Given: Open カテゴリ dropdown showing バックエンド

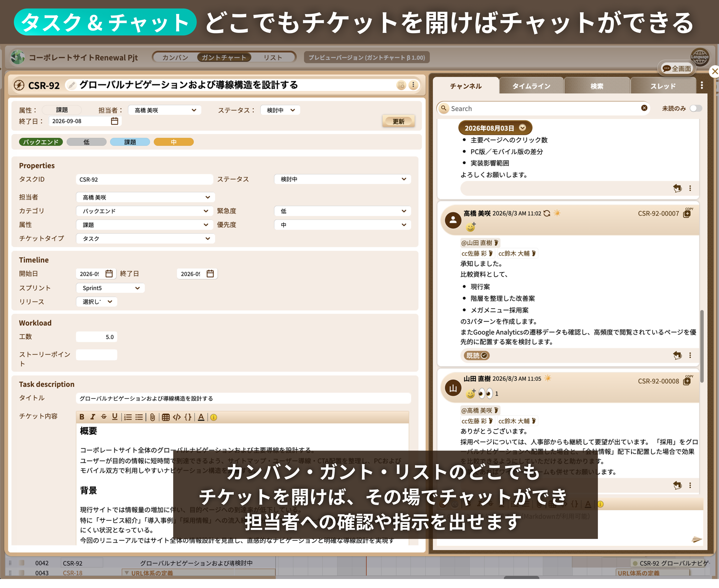Looking at the screenshot, I should pos(145,211).
